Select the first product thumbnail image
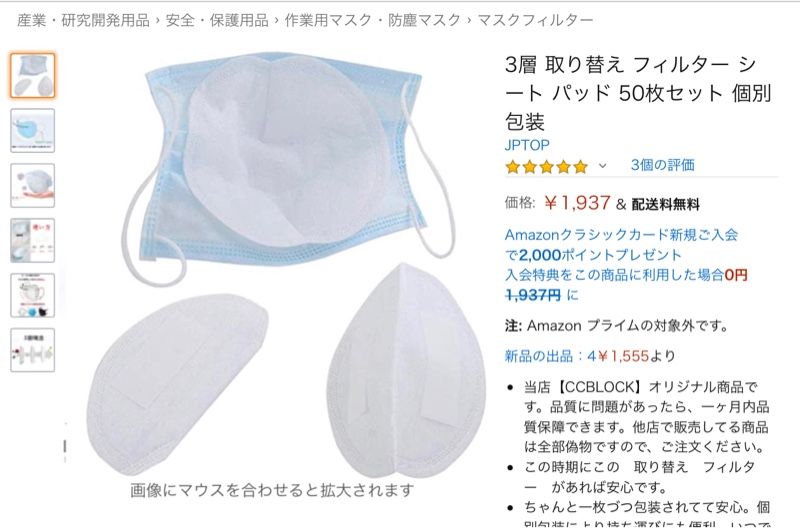This screenshot has width=800, height=528. [33, 76]
